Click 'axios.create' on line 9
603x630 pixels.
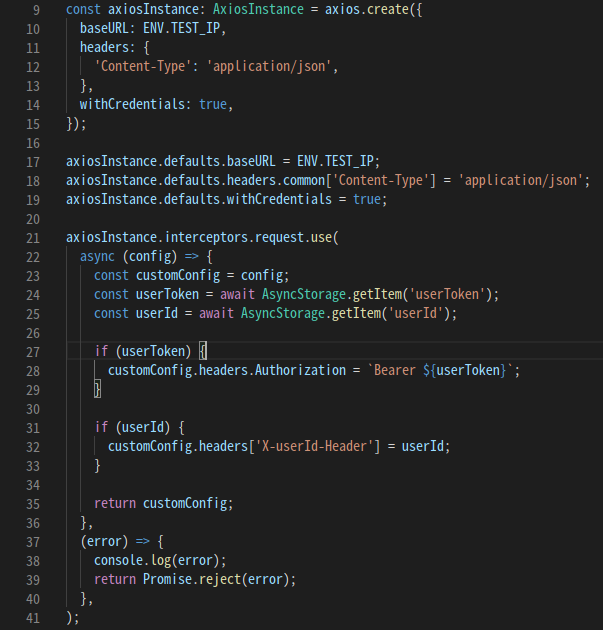tap(367, 9)
